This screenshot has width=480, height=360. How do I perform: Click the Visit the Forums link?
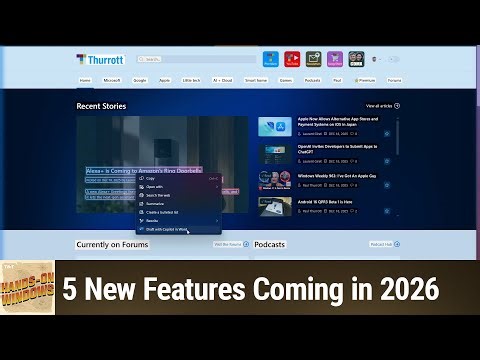[231, 244]
